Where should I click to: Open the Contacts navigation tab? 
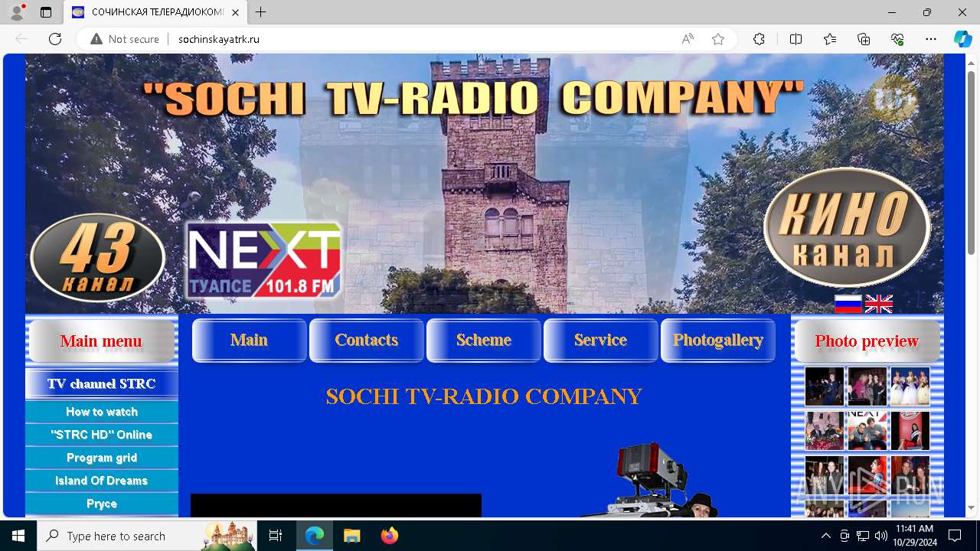click(x=366, y=340)
